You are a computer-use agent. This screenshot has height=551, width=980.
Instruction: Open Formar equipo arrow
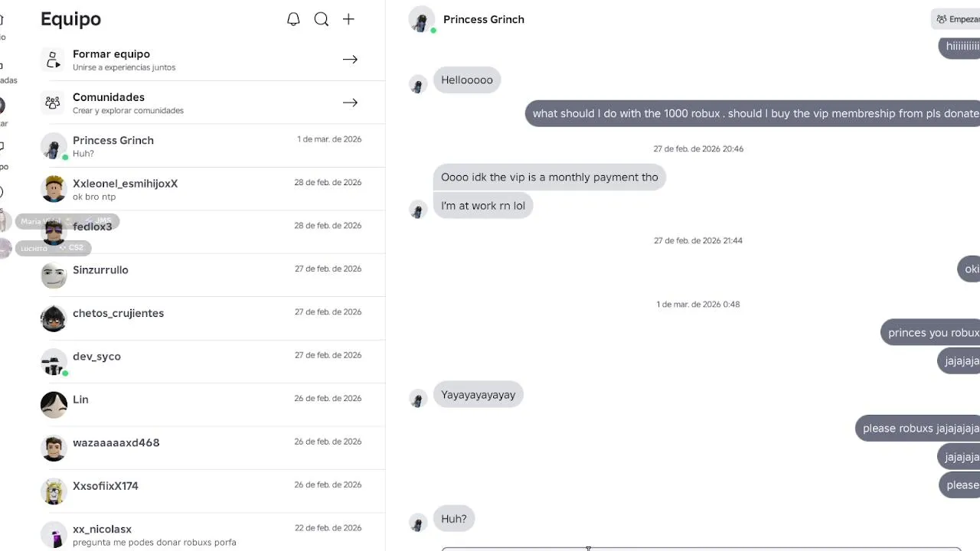tap(350, 60)
